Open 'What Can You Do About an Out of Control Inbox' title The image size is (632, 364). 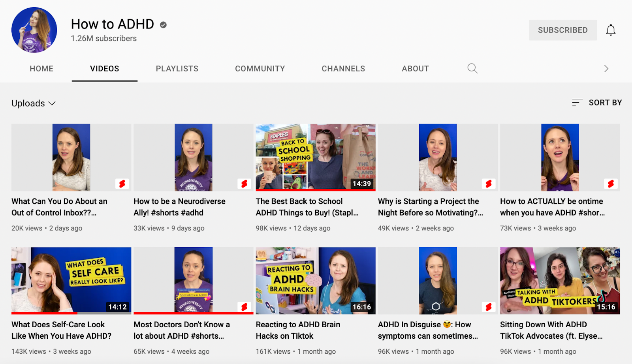point(59,207)
